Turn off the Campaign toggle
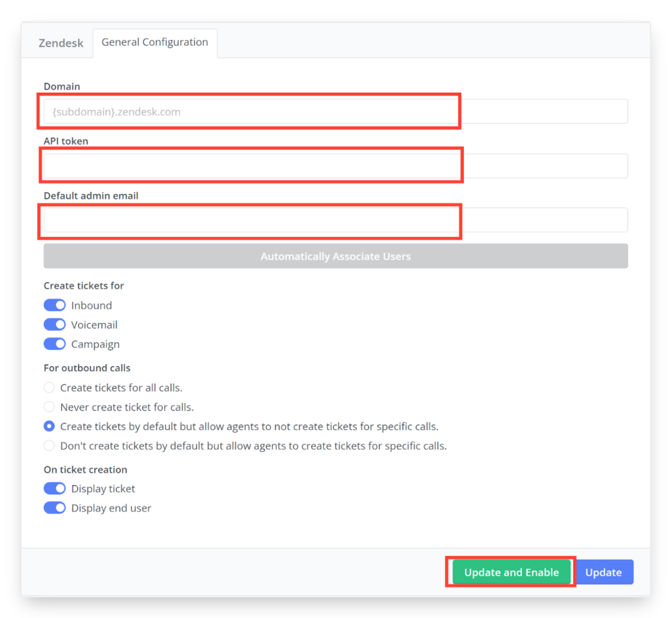672x618 pixels. click(55, 344)
